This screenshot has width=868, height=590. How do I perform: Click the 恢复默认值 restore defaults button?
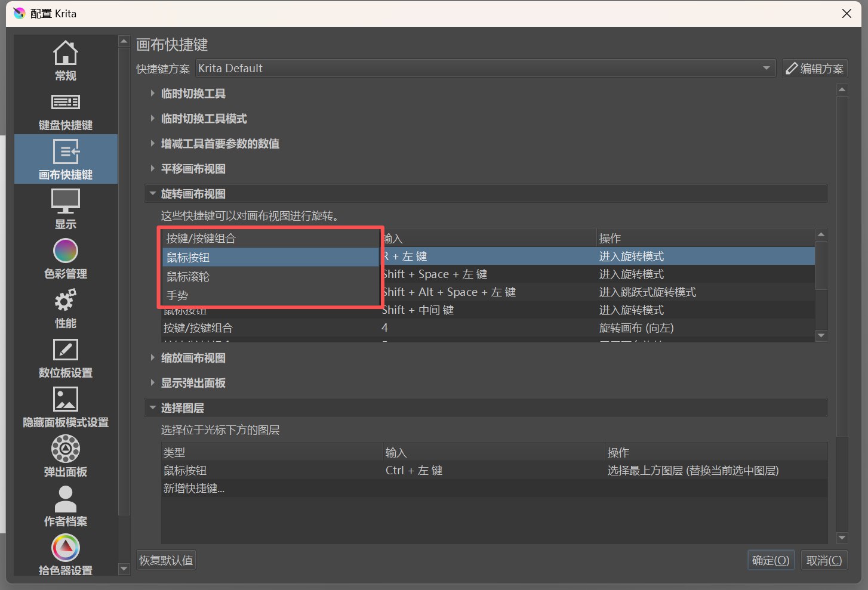coord(166,560)
